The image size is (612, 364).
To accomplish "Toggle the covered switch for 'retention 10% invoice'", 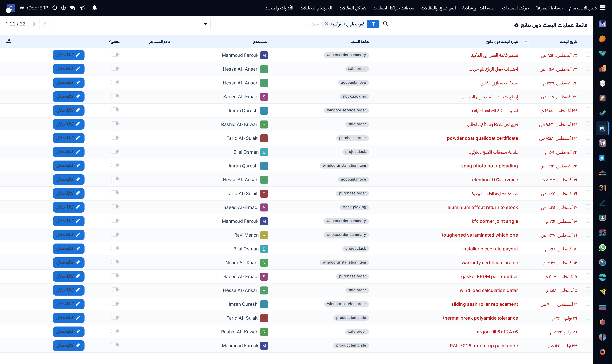I will (x=115, y=179).
